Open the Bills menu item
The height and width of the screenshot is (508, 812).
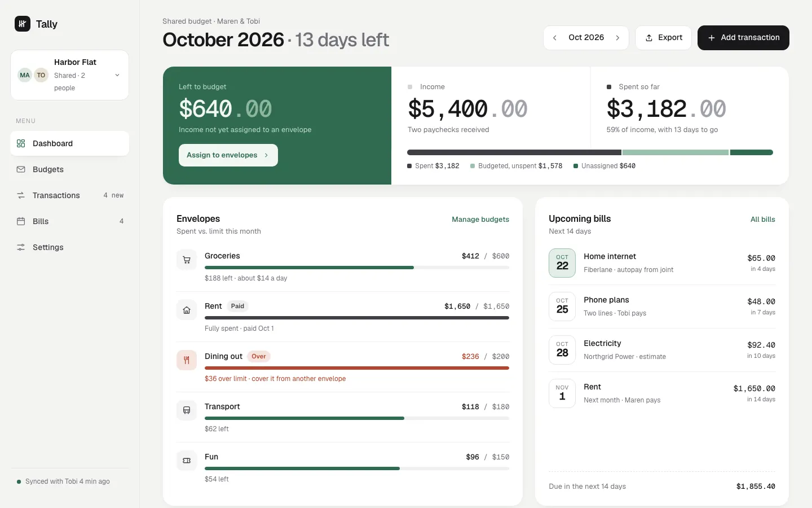pos(69,221)
